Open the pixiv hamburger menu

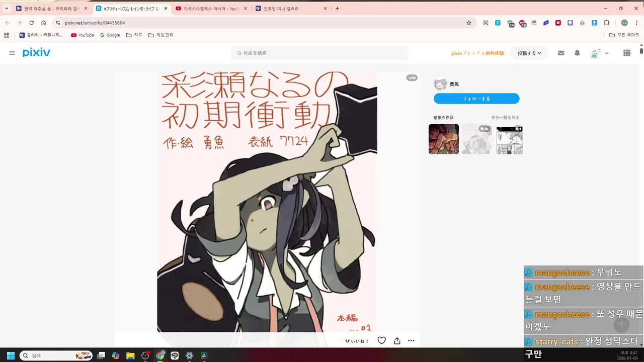pyautogui.click(x=12, y=53)
